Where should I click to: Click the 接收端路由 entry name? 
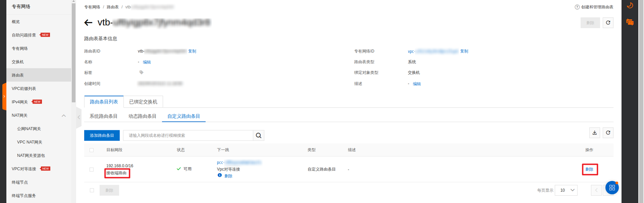tap(117, 173)
